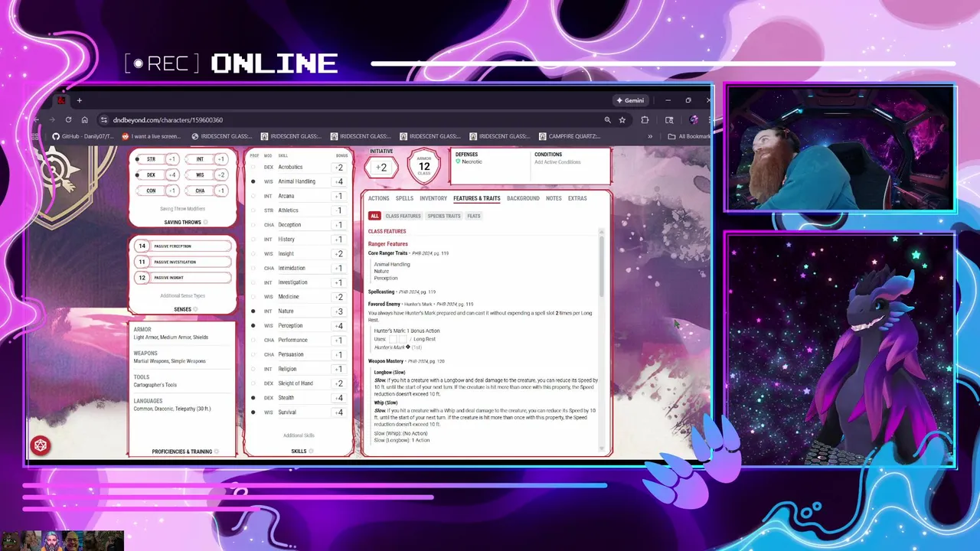Click the Features & Traits panel scrollbar
Image resolution: width=980 pixels, height=551 pixels.
602,266
